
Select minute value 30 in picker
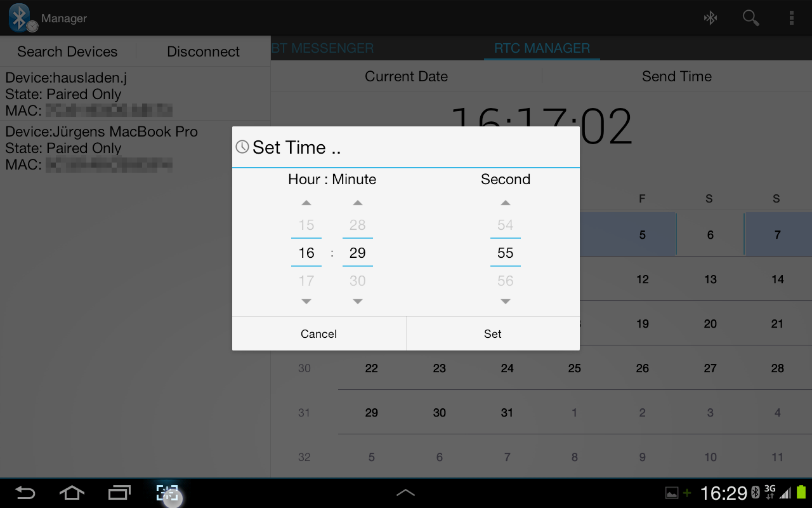pyautogui.click(x=358, y=281)
